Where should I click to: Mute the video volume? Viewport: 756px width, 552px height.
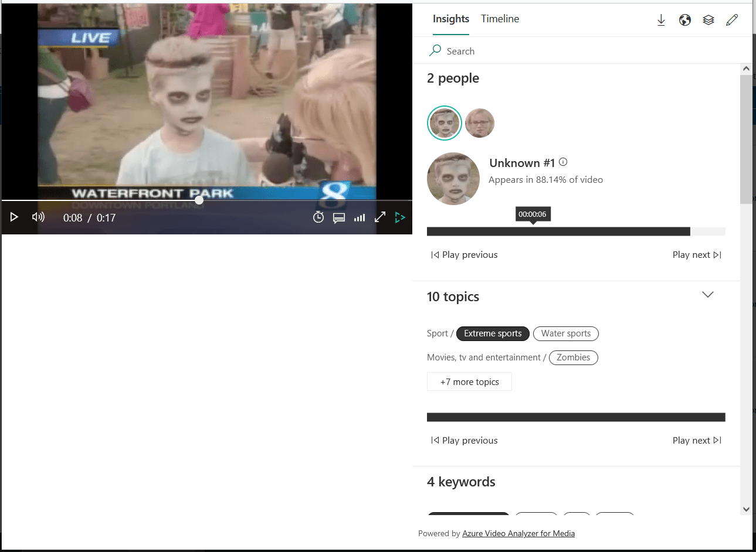click(x=38, y=217)
